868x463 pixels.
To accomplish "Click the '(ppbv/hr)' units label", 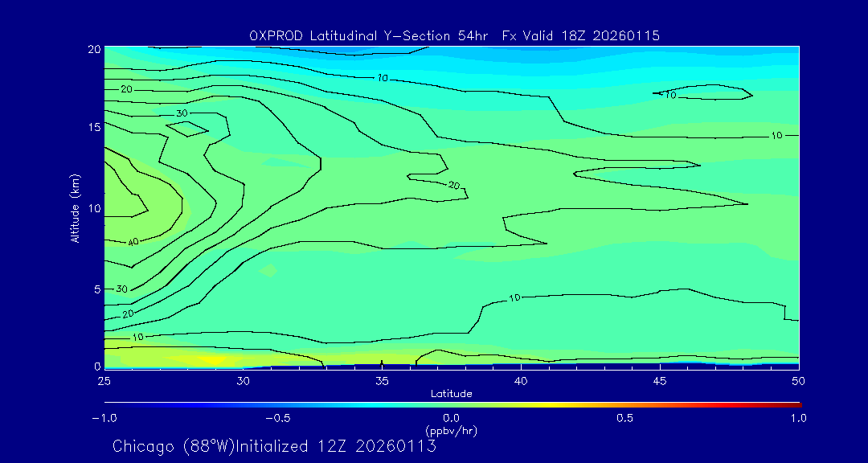I will coord(451,430).
